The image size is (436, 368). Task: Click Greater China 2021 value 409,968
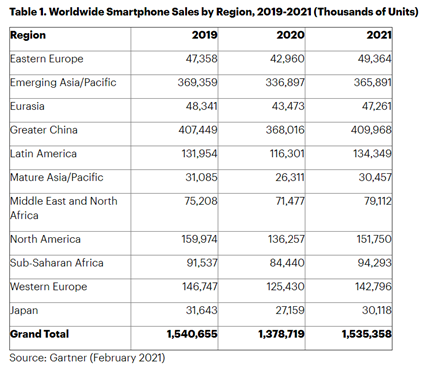tap(371, 130)
